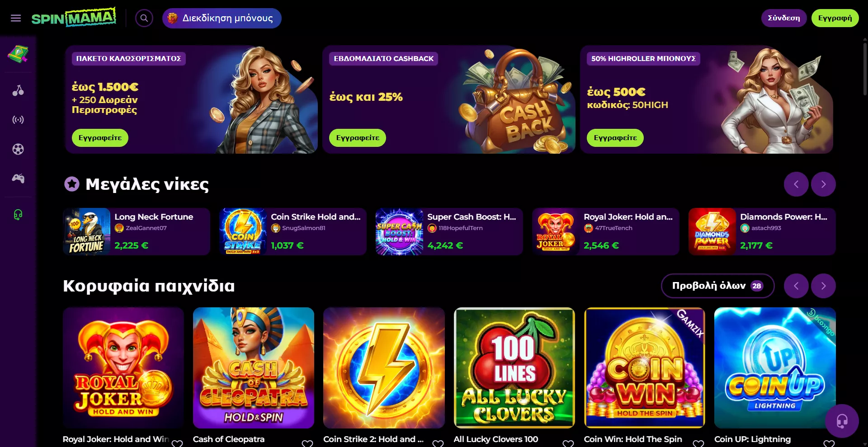Image resolution: width=868 pixels, height=447 pixels.
Task: Click the Εγγραφή register button
Action: (835, 18)
